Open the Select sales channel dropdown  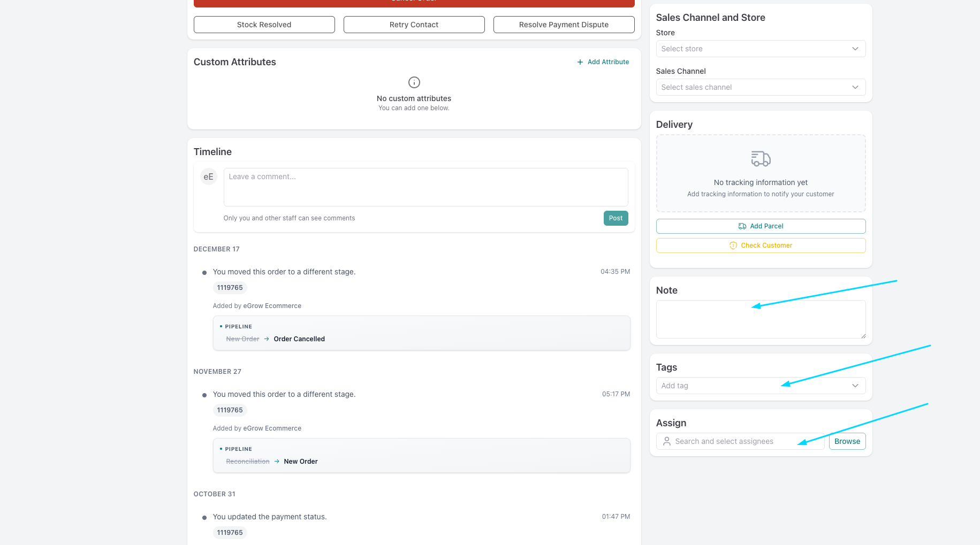761,87
